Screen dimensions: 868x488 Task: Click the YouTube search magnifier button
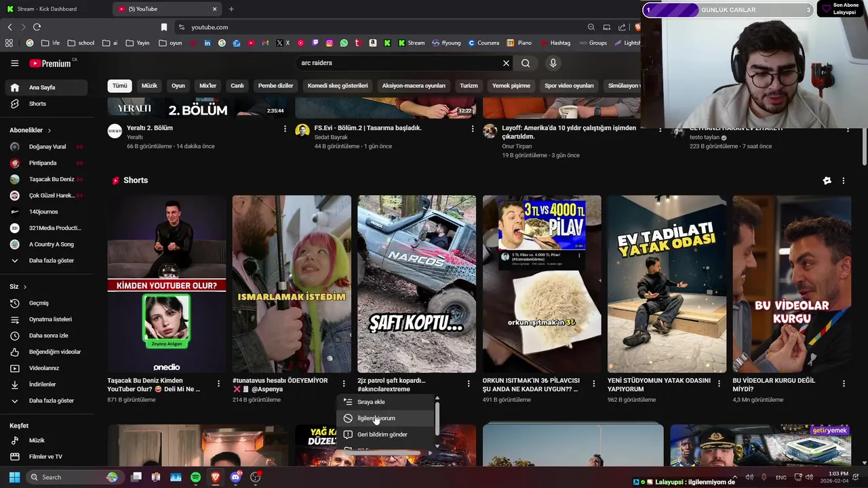(x=526, y=63)
